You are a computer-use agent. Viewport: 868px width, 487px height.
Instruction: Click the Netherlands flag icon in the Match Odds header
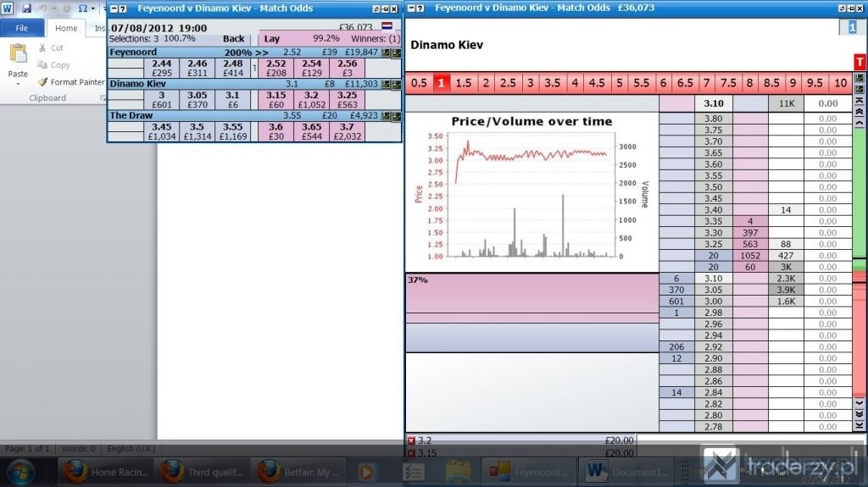click(387, 26)
